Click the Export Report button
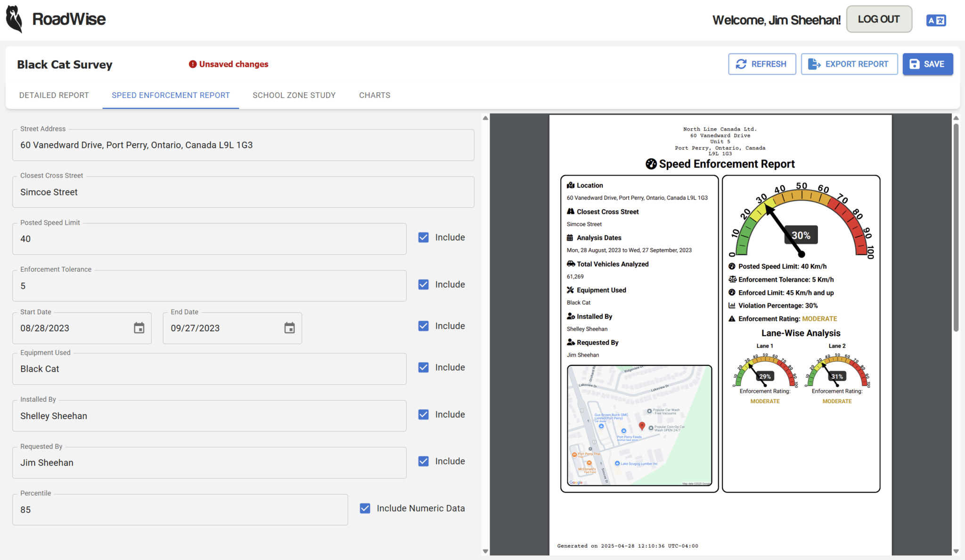 tap(849, 64)
